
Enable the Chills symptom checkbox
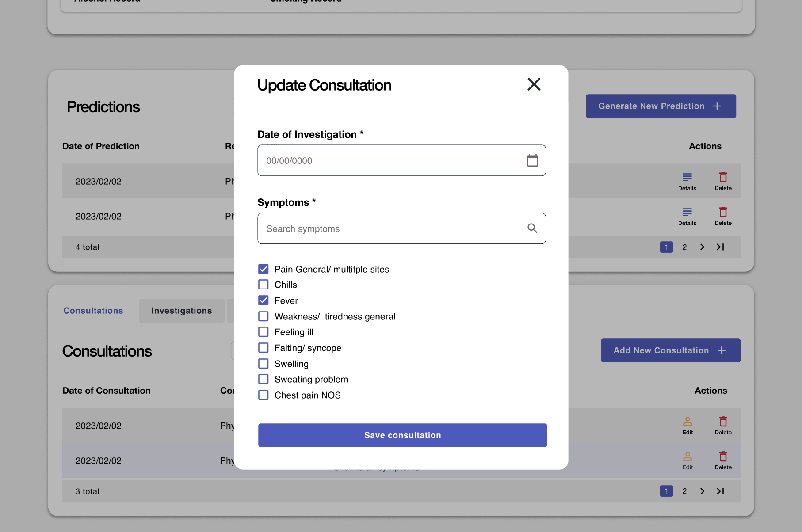point(263,284)
